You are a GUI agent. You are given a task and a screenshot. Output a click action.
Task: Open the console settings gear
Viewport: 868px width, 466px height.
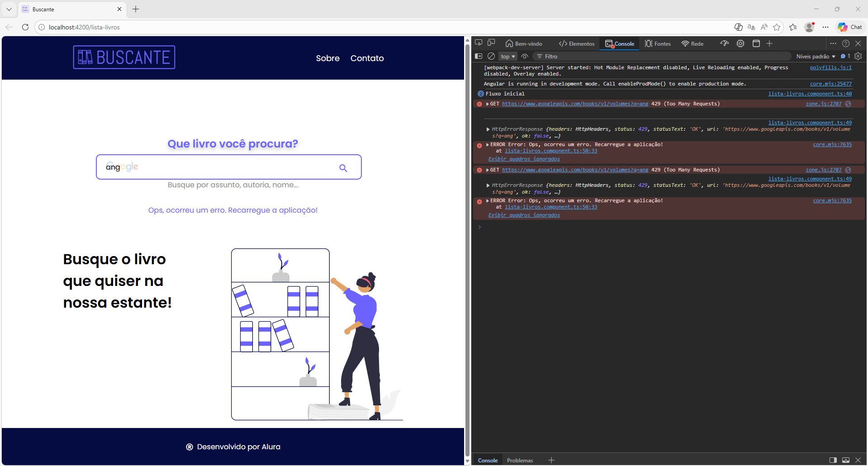coord(858,56)
